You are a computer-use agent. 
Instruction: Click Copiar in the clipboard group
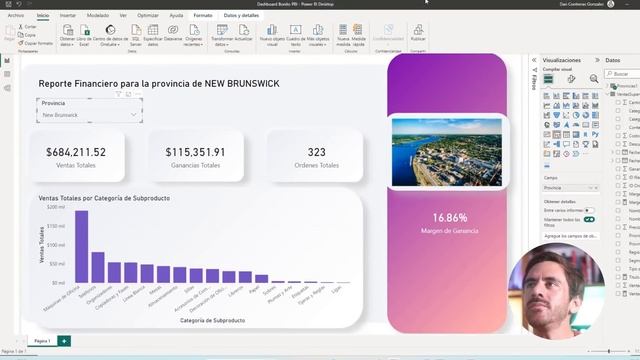click(27, 35)
